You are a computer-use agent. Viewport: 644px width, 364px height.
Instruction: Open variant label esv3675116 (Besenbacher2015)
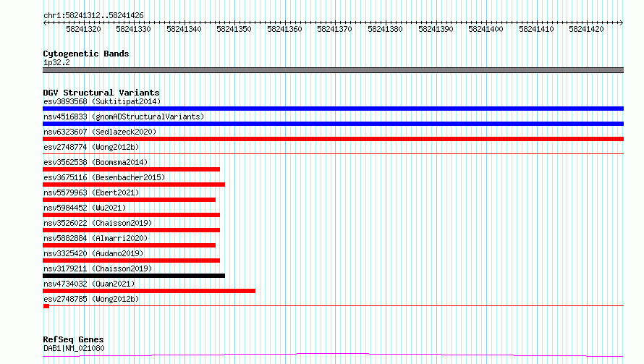(x=104, y=177)
